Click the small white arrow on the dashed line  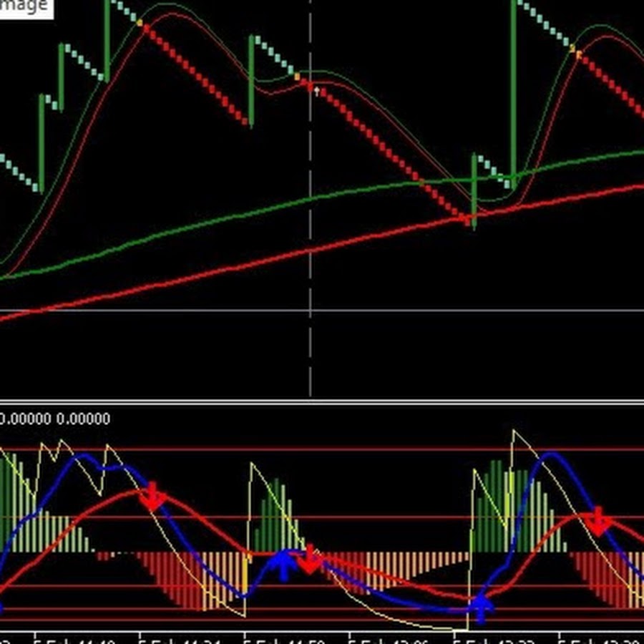click(316, 92)
